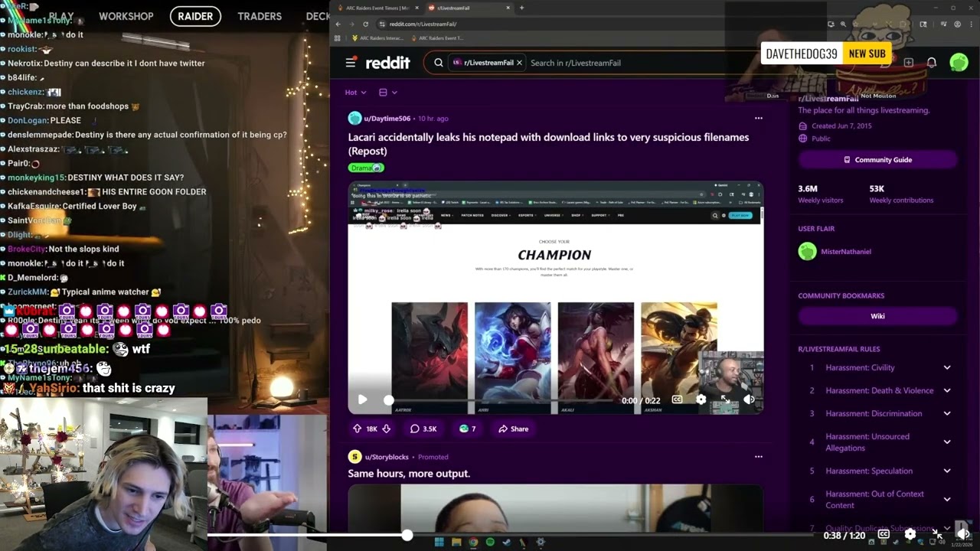Toggle captions in Reddit video player
980x551 pixels.
pos(677,399)
